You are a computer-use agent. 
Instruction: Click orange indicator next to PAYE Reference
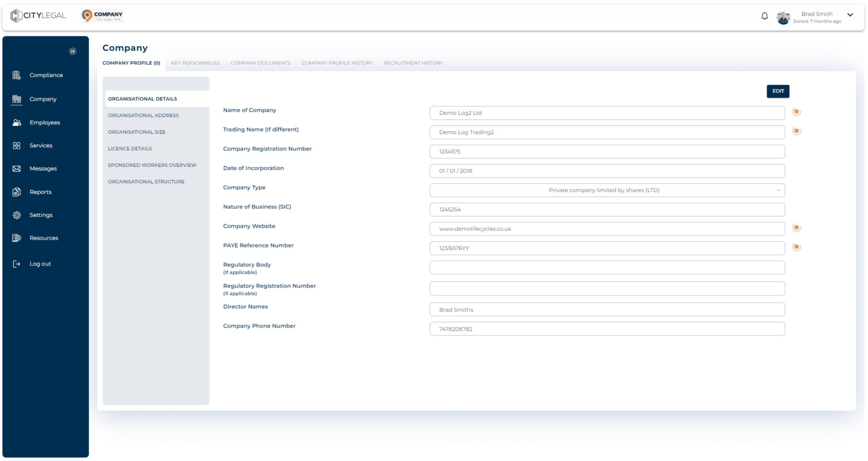pyautogui.click(x=796, y=247)
